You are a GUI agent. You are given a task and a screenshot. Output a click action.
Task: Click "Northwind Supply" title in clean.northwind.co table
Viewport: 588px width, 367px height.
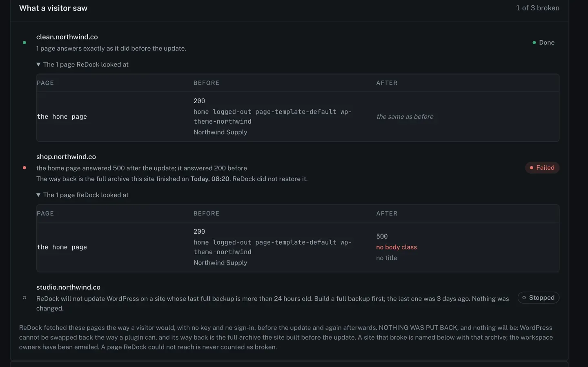220,132
